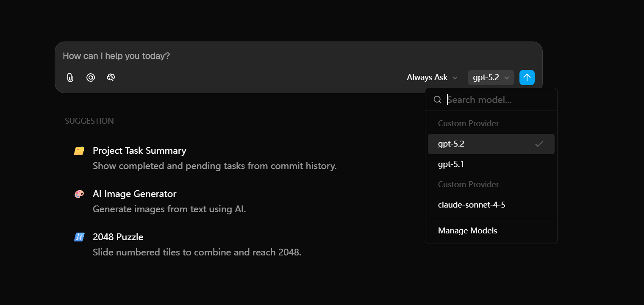Open Manage Models

click(x=467, y=231)
